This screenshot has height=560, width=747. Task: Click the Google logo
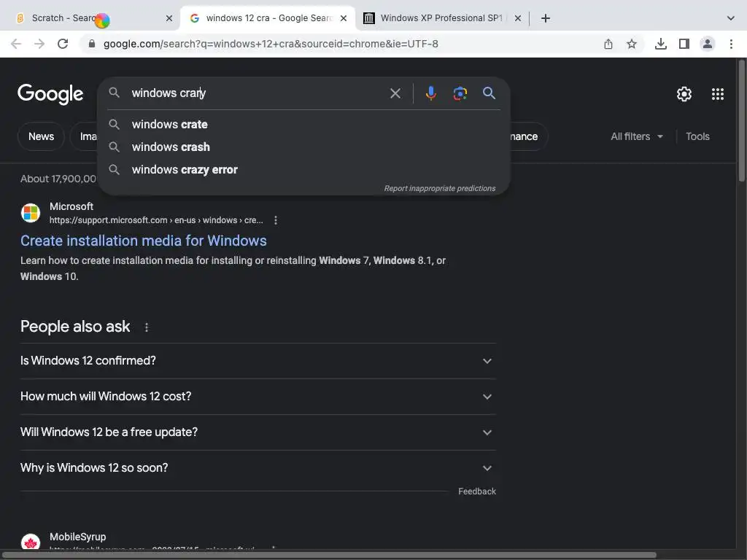click(50, 94)
